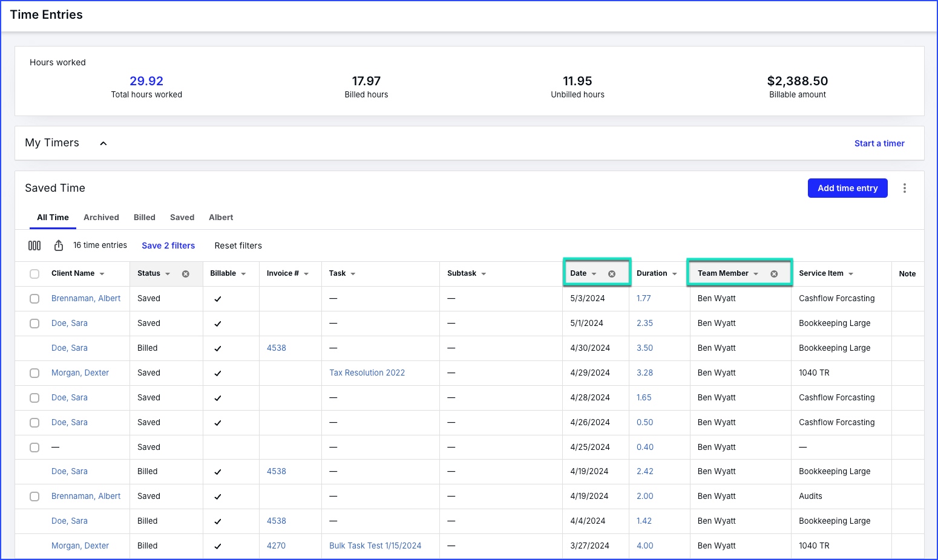938x560 pixels.
Task: Open the column layout icon
Action: click(x=34, y=246)
